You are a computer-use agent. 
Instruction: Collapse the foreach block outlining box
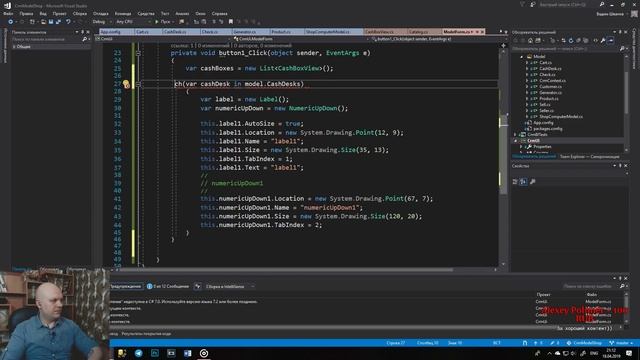click(138, 84)
